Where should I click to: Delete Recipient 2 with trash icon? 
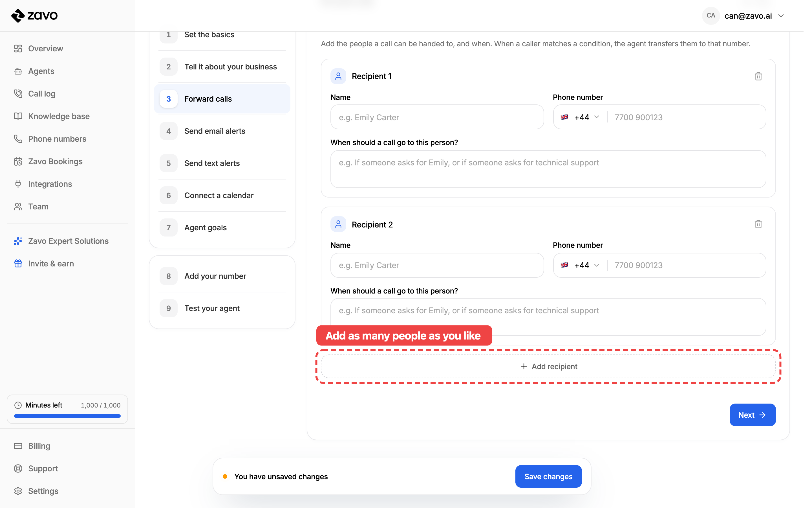[758, 224]
